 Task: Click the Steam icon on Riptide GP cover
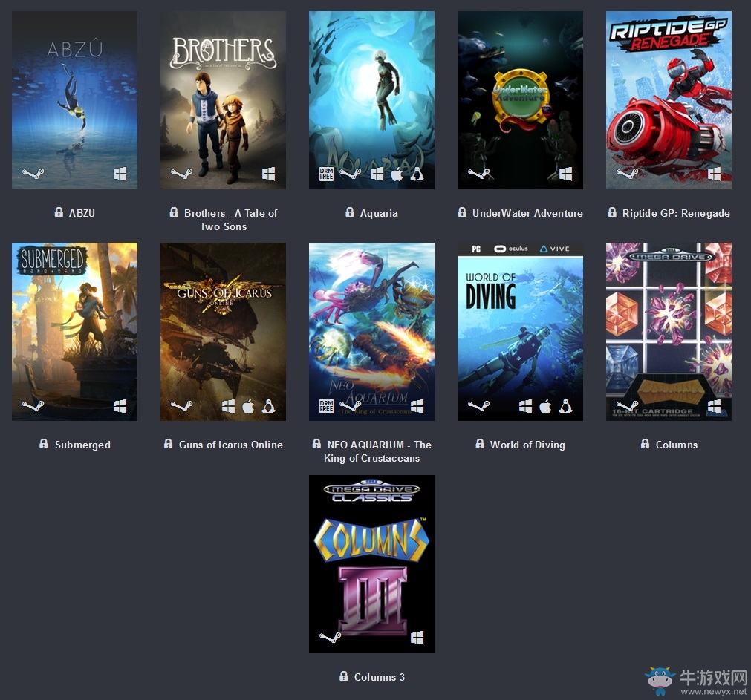[x=627, y=173]
